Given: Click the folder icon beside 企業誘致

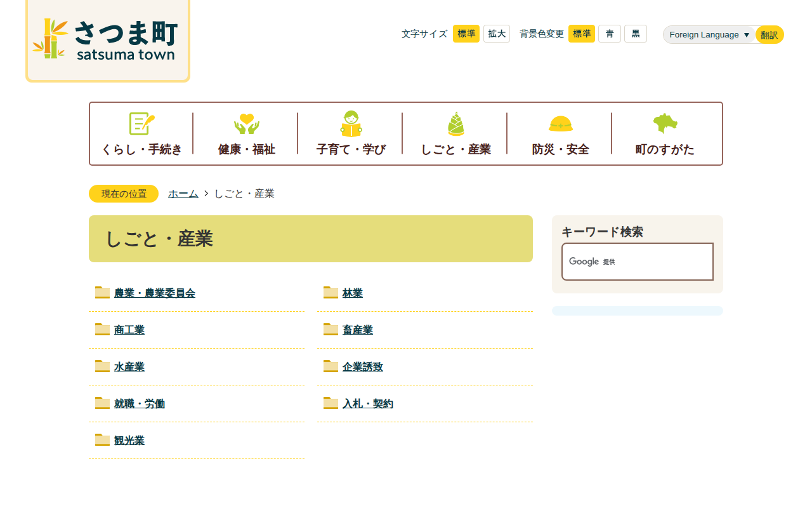Looking at the screenshot, I should [331, 366].
